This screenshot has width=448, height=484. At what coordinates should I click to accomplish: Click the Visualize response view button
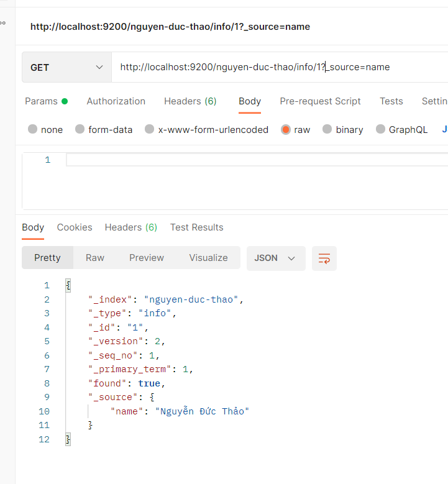(x=208, y=258)
